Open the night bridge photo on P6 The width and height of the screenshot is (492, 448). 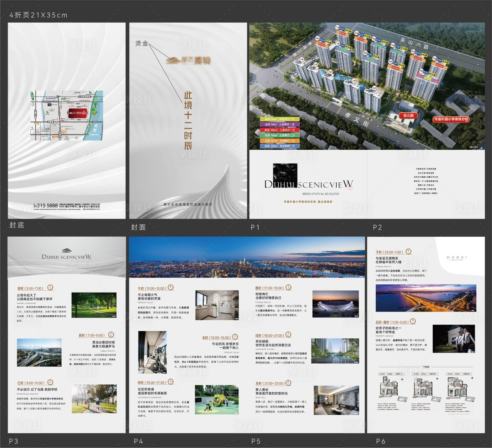(x=426, y=298)
